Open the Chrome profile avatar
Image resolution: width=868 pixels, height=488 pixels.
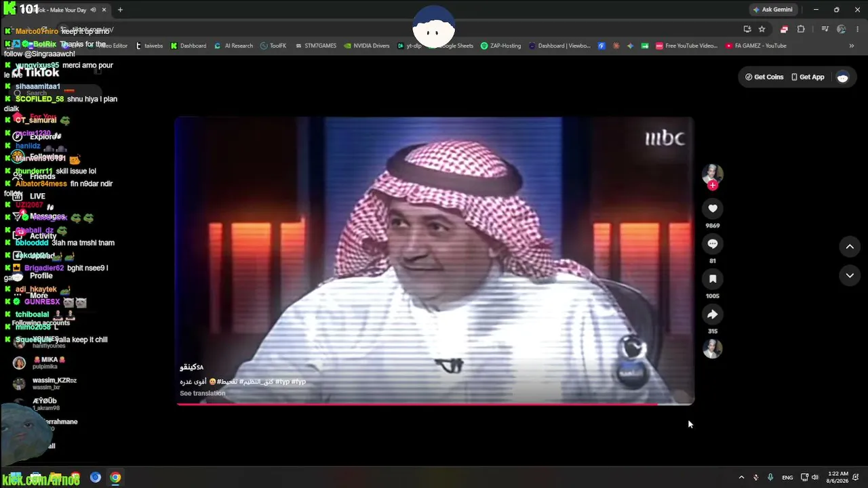click(x=842, y=29)
